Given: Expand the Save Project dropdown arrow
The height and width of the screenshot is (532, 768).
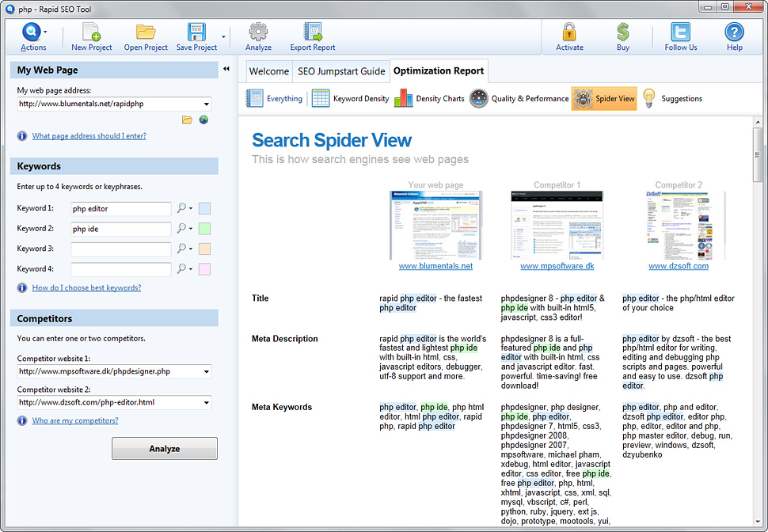Looking at the screenshot, I should [x=223, y=36].
